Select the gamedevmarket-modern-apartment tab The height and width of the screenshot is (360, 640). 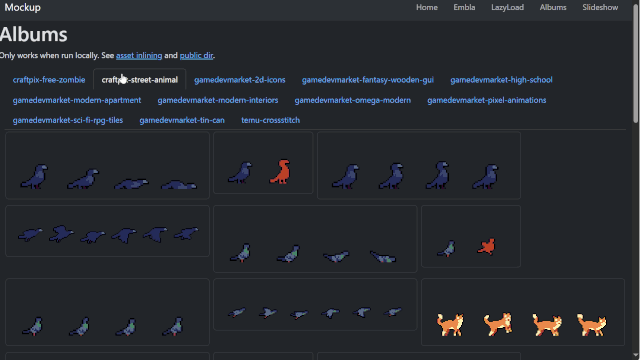click(77, 100)
